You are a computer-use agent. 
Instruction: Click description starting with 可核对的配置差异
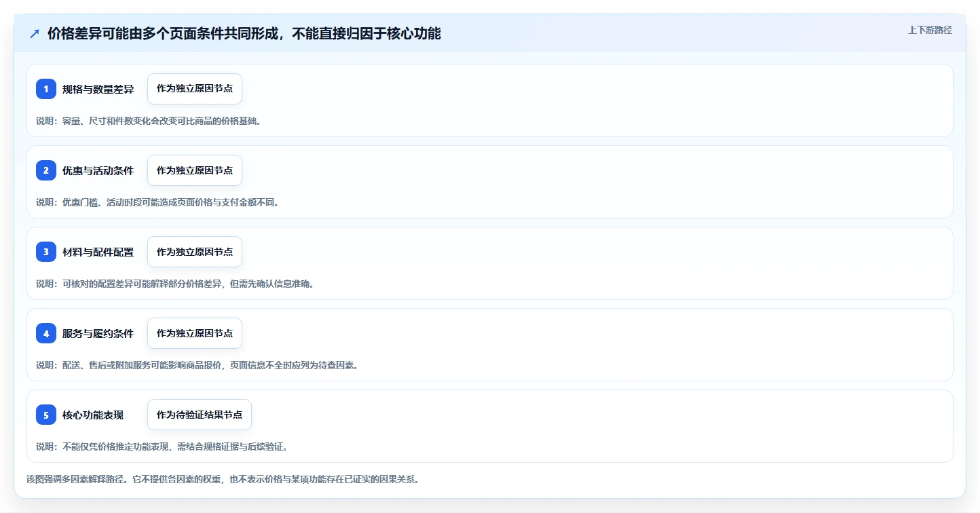175,284
